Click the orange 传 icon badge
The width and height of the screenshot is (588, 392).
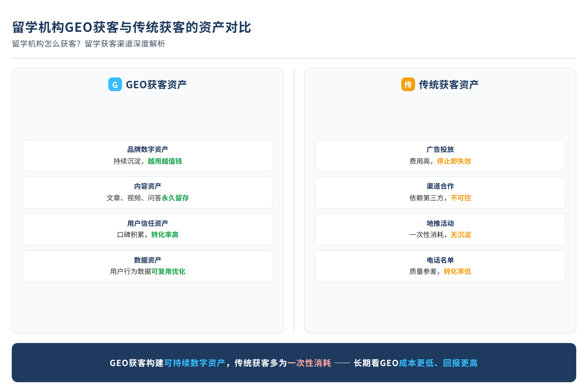(x=408, y=85)
